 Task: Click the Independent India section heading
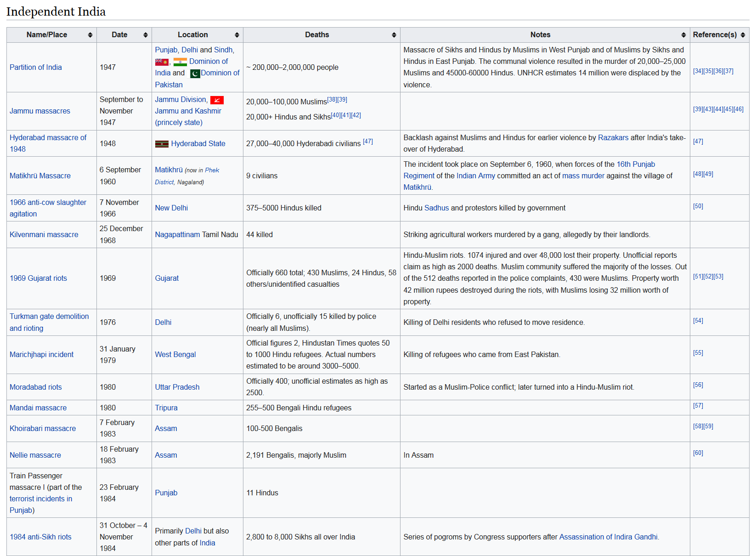click(56, 11)
